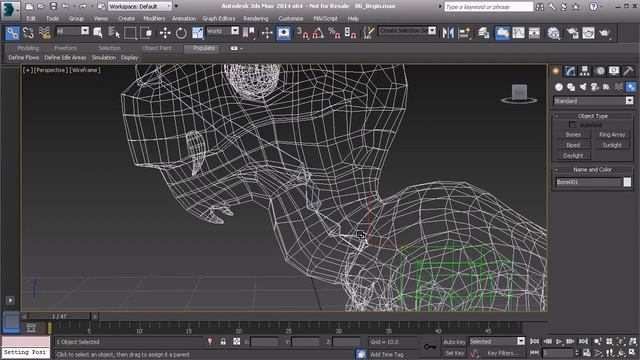Viewport: 640px width, 360px height.
Task: Activate the Select and Move tool
Action: (x=165, y=33)
